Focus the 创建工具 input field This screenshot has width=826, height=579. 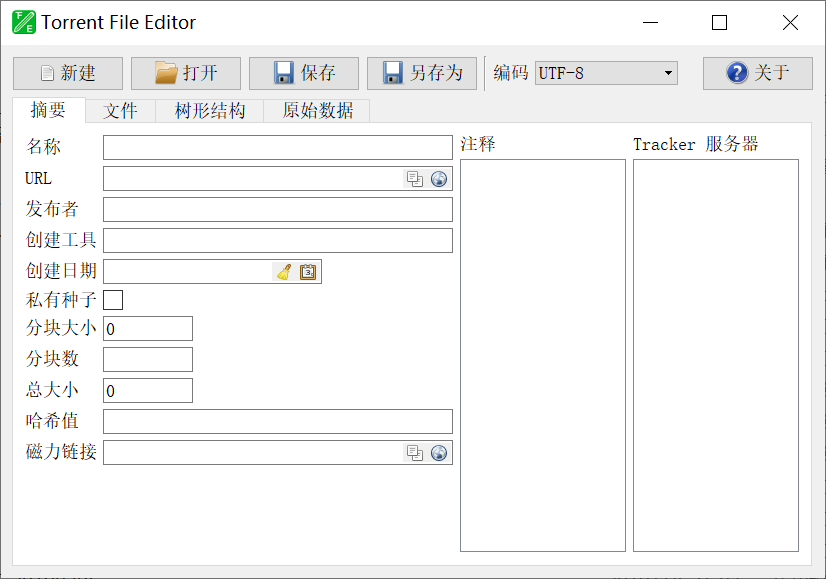278,241
